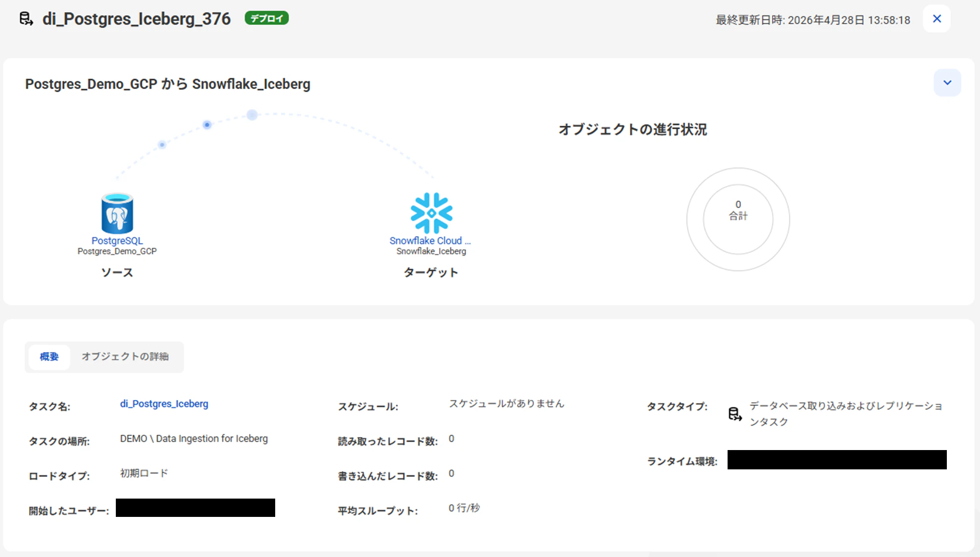Switch to the オブジェクトの詳細 tab
The image size is (980, 557).
[125, 356]
